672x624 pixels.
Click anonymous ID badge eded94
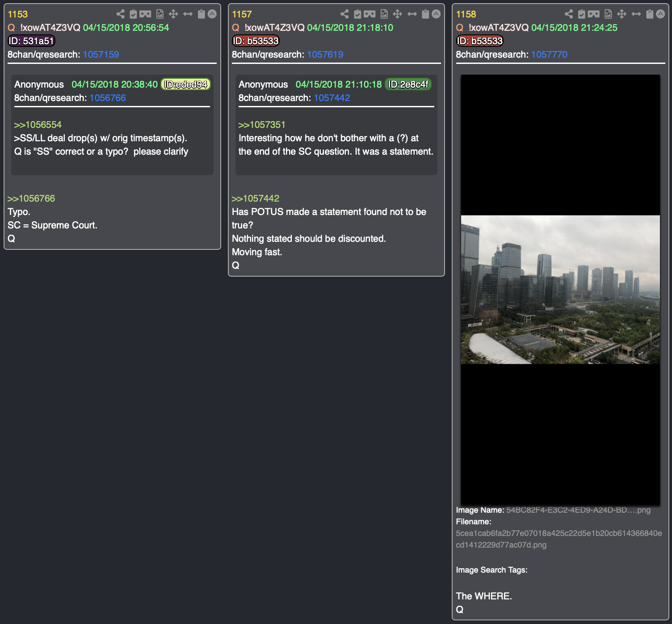tap(185, 84)
